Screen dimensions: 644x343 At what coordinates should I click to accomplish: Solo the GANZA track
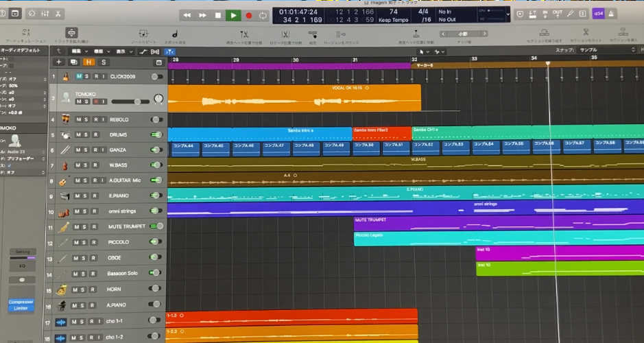point(86,150)
